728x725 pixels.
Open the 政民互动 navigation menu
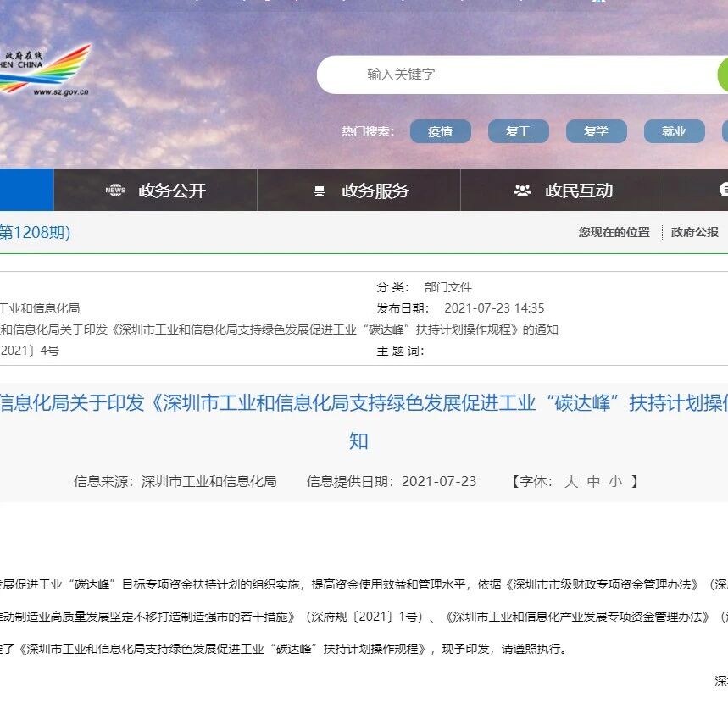tap(562, 191)
